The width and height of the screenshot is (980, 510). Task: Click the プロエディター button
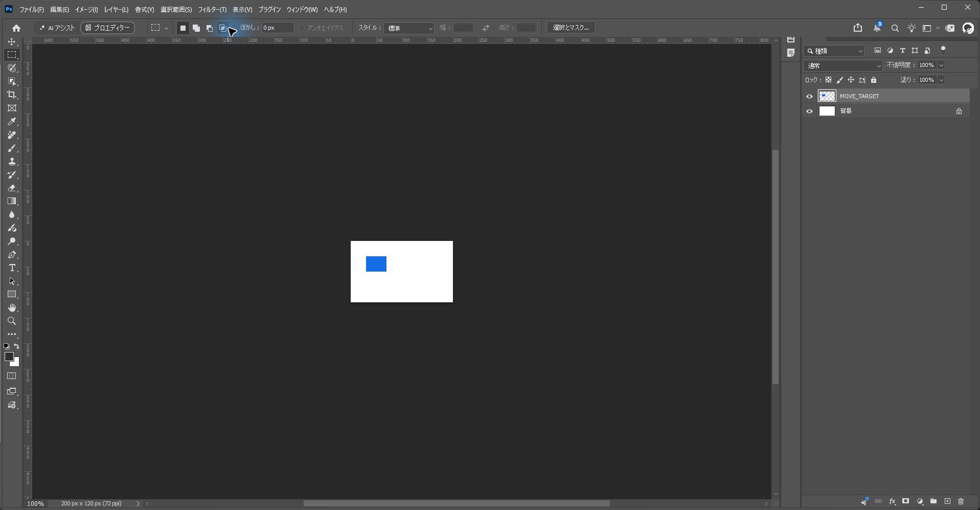[x=108, y=28]
